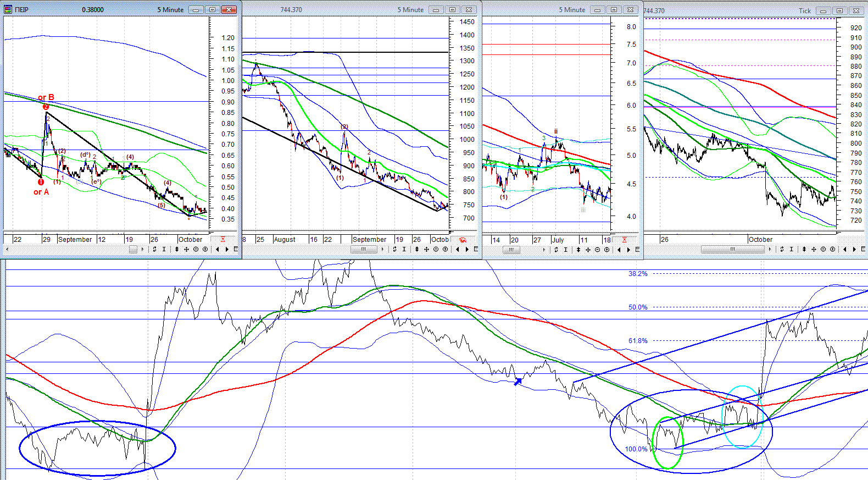Click the red hourglass icon in July chart
Screen dimensions: 868x480
coord(625,240)
